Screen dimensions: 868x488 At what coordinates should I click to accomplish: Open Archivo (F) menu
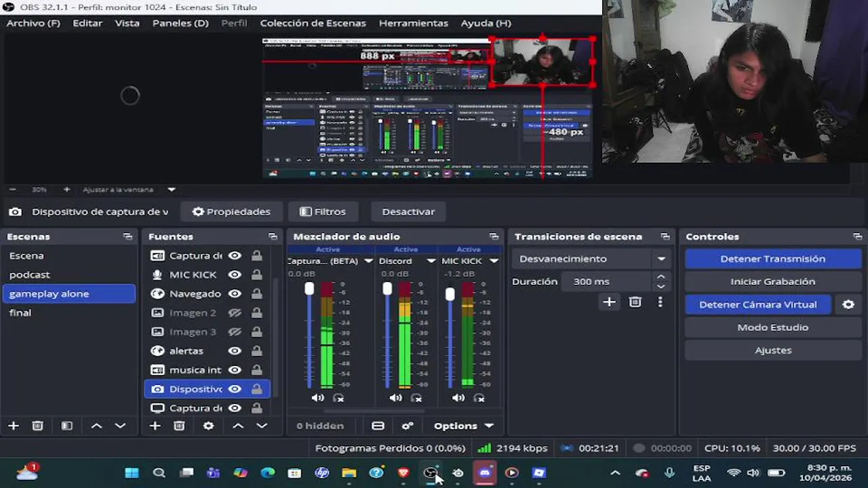(x=33, y=23)
